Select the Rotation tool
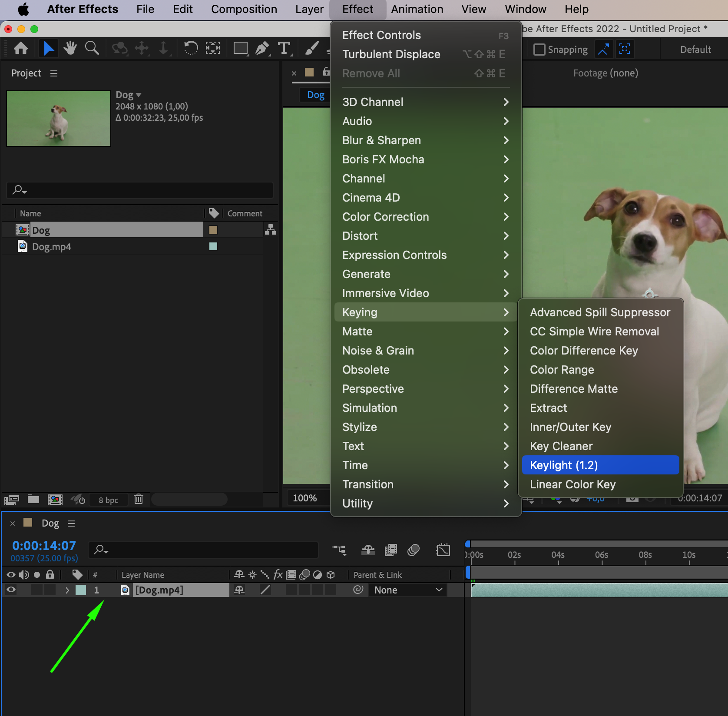This screenshot has width=728, height=716. tap(191, 48)
